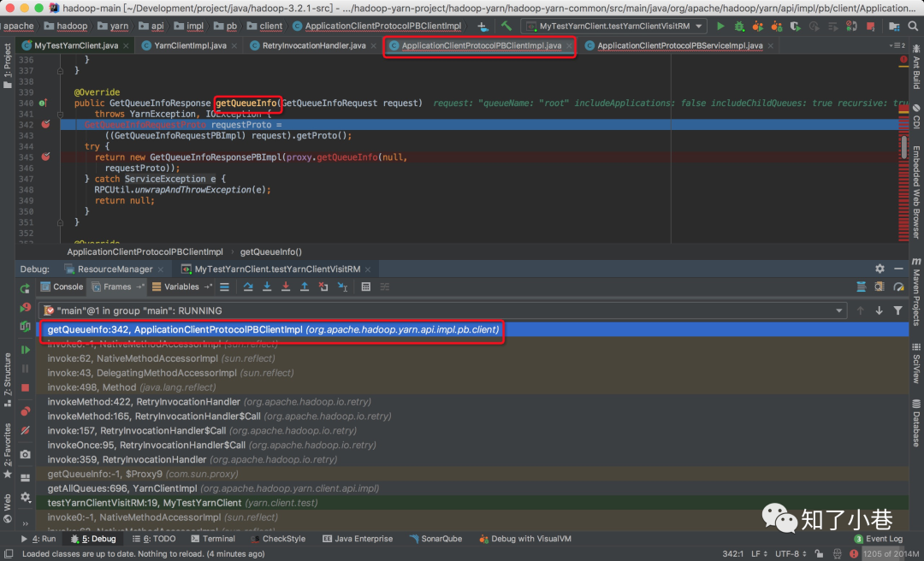Screen dimensions: 924x561
Task: Switch to RetryInvocationHandler.java editor tab
Action: click(x=314, y=45)
